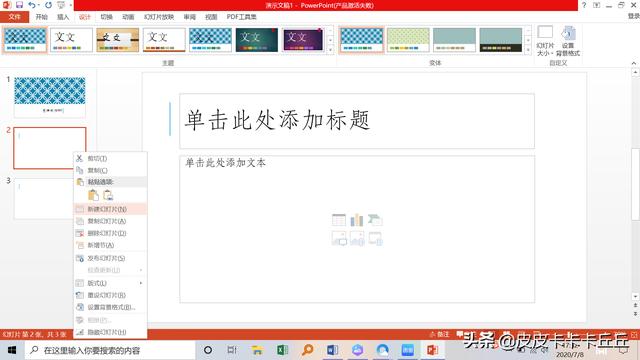Screen dimensions: 640x360
Task: Collapse the ribbon with the chevron arrow
Action: point(634,63)
